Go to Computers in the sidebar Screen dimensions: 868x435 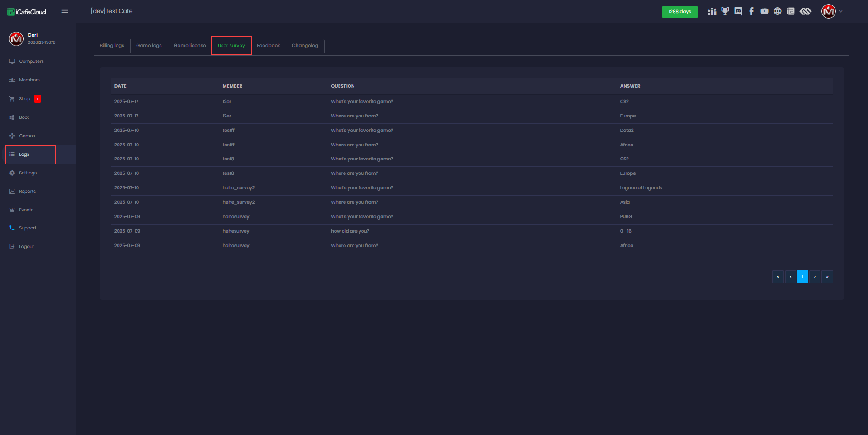[31, 61]
